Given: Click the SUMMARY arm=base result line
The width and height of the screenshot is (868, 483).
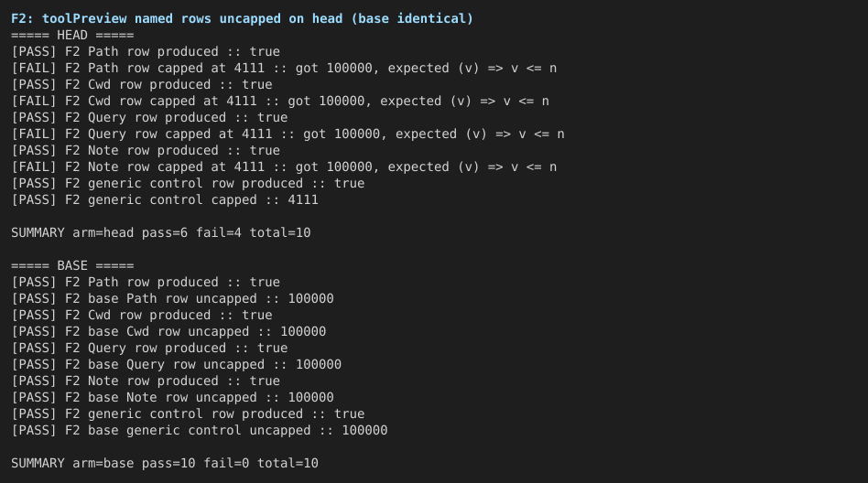Looking at the screenshot, I should coord(165,463).
